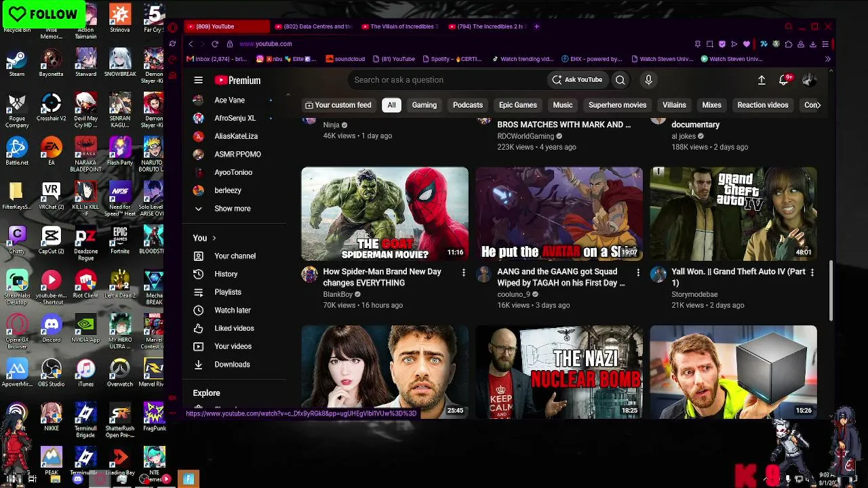Select Battle.net desktop icon
This screenshot has height=488, width=868.
click(17, 152)
